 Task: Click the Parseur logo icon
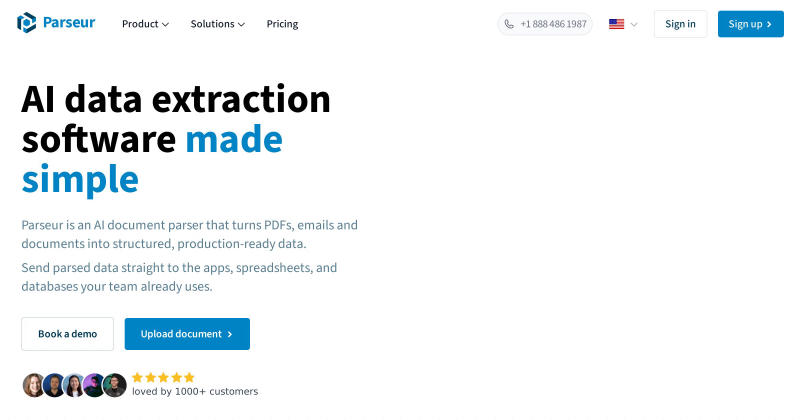pyautogui.click(x=27, y=22)
